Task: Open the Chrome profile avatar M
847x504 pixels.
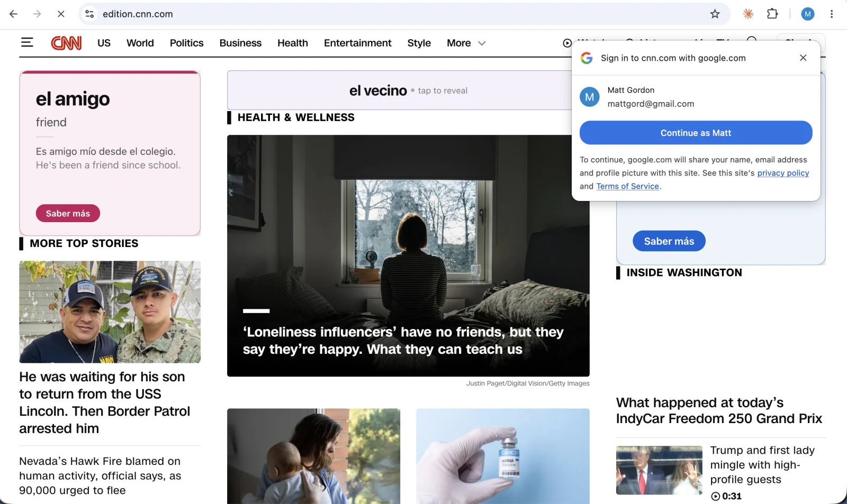Action: [x=808, y=14]
